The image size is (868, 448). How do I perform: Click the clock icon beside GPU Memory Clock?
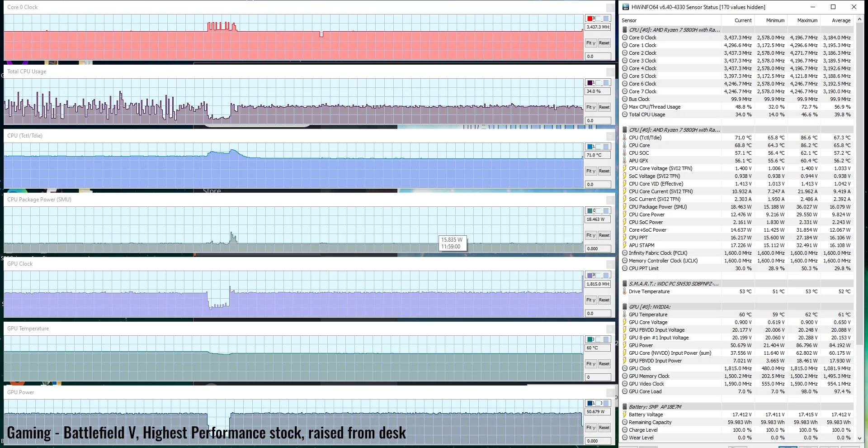[x=624, y=376]
